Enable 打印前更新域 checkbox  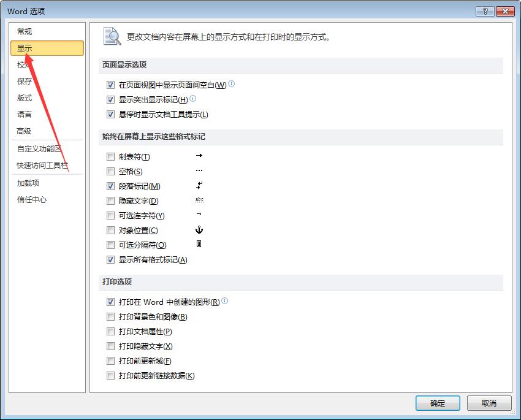pyautogui.click(x=110, y=361)
